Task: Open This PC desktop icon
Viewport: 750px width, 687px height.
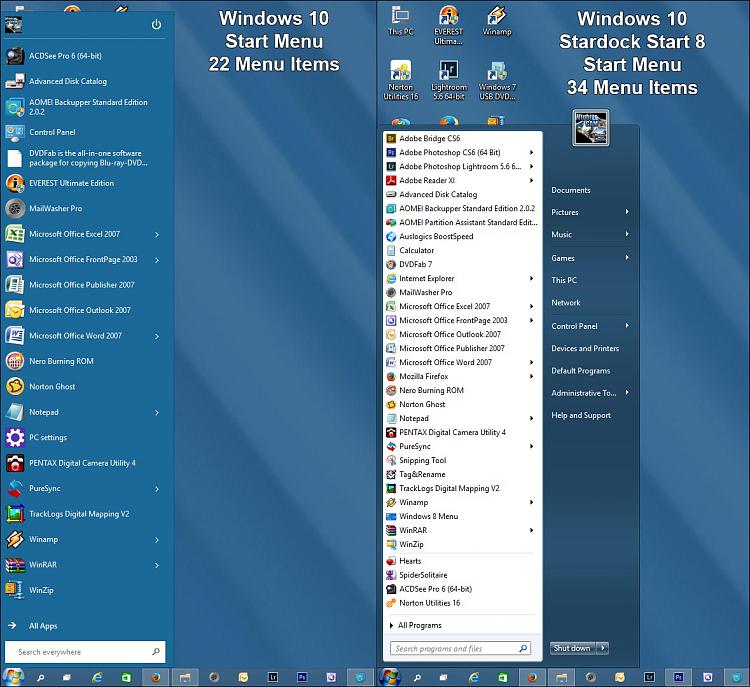Action: click(400, 21)
